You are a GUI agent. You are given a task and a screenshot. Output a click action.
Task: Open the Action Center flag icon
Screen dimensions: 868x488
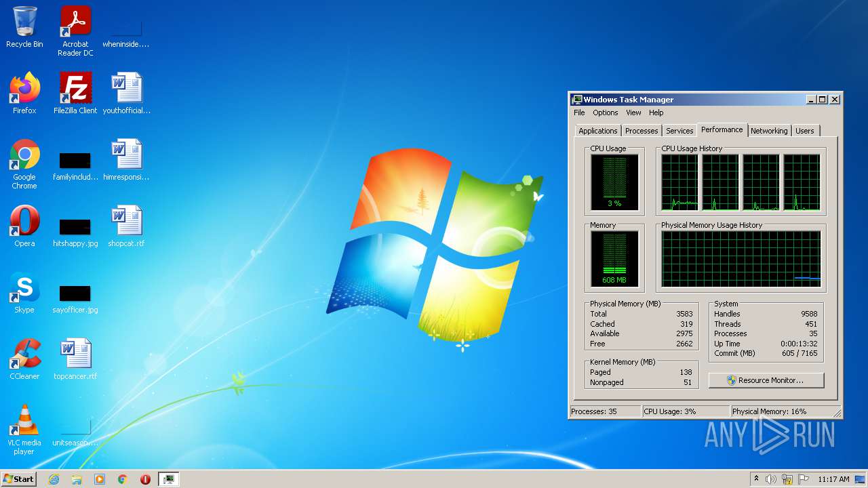(804, 479)
